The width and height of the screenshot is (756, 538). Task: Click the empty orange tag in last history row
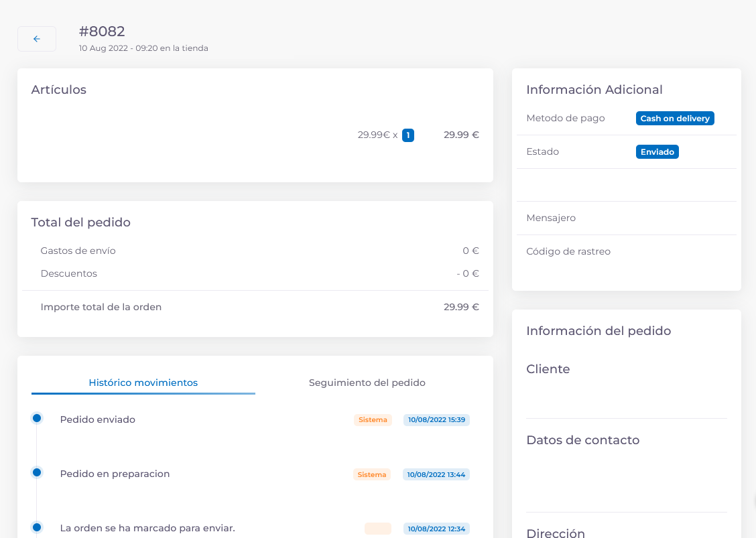377,529
